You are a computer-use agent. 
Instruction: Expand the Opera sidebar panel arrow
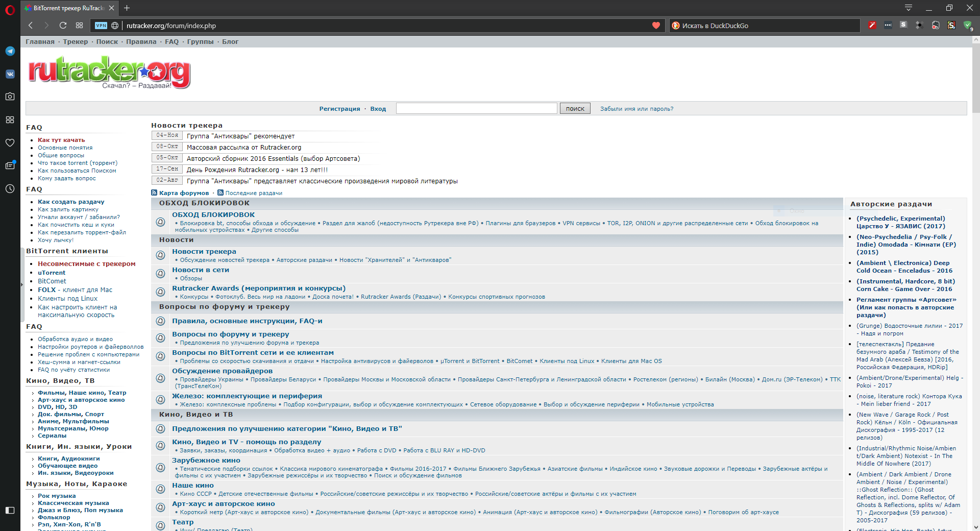[22, 284]
